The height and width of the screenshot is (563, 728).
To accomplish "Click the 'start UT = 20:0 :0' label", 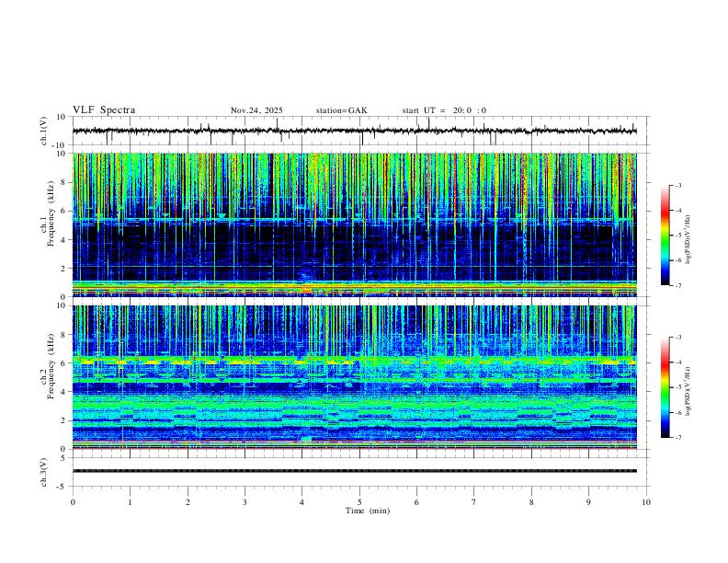I will click(x=444, y=110).
